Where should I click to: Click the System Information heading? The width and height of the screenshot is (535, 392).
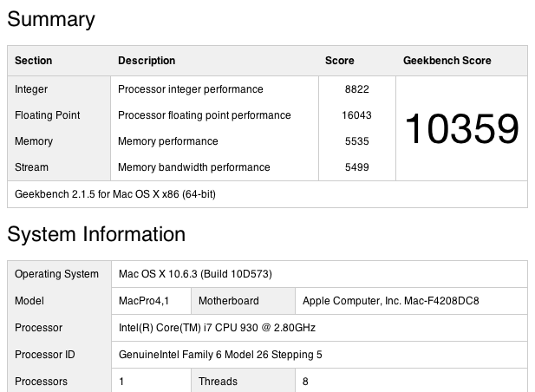coord(96,234)
